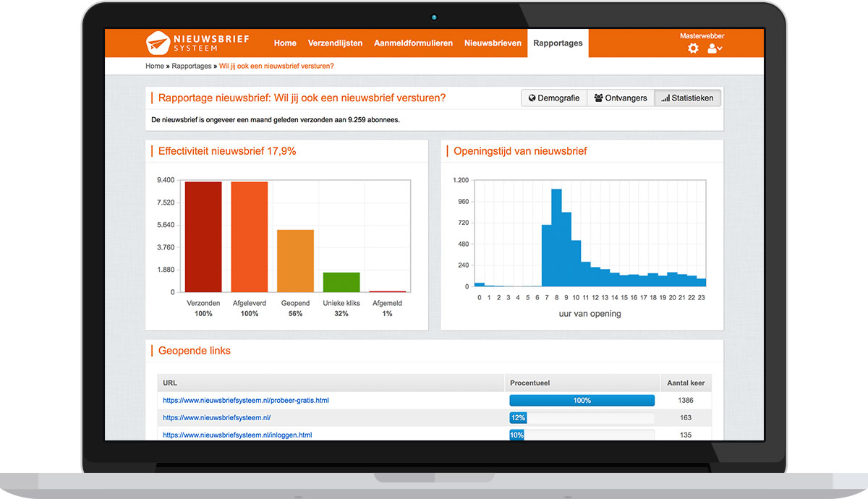This screenshot has width=868, height=499.
Task: Click the Afgemeld 1% label
Action: click(x=387, y=308)
